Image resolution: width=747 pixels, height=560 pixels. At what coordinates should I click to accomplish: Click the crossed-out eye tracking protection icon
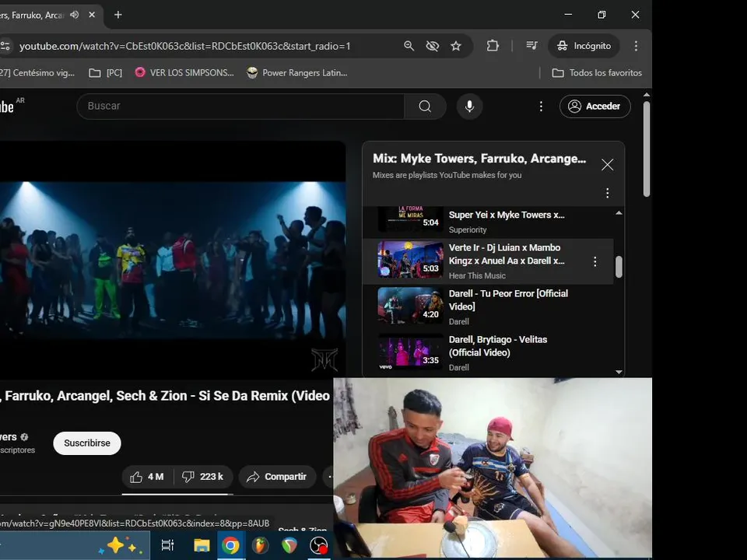[x=432, y=46]
